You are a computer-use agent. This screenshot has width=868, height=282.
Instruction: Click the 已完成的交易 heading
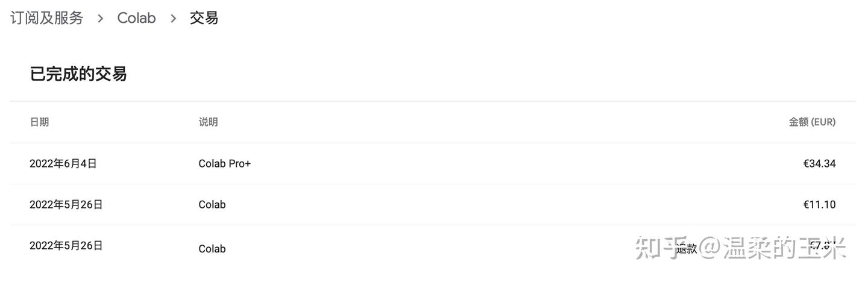pos(78,74)
